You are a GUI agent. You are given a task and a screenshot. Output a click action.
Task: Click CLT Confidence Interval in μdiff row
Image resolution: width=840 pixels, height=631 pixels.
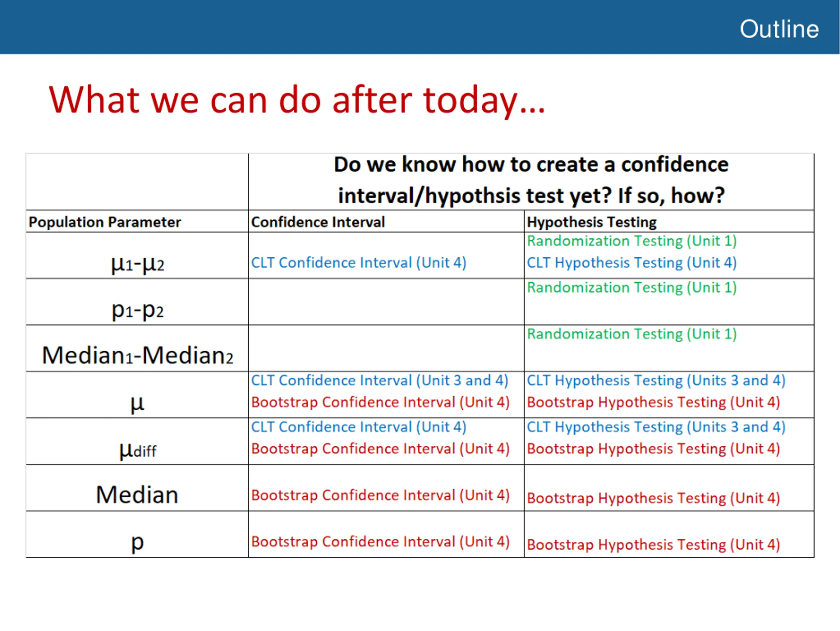(359, 427)
